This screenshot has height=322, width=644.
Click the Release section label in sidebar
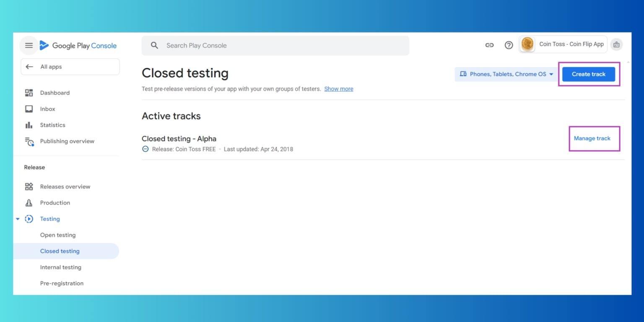34,167
